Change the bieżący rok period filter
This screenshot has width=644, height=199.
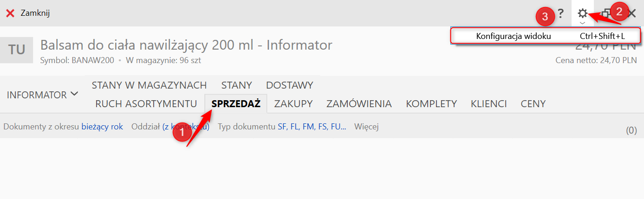[x=102, y=126]
